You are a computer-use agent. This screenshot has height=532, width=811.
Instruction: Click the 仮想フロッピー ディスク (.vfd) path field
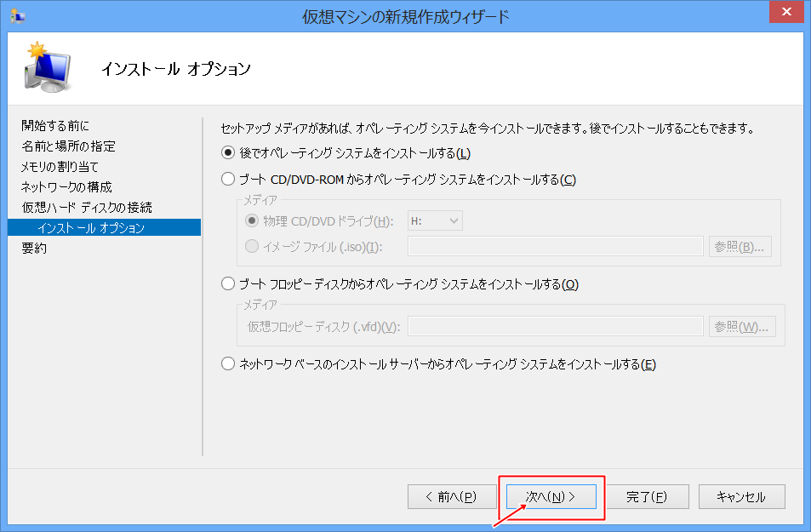pos(555,327)
